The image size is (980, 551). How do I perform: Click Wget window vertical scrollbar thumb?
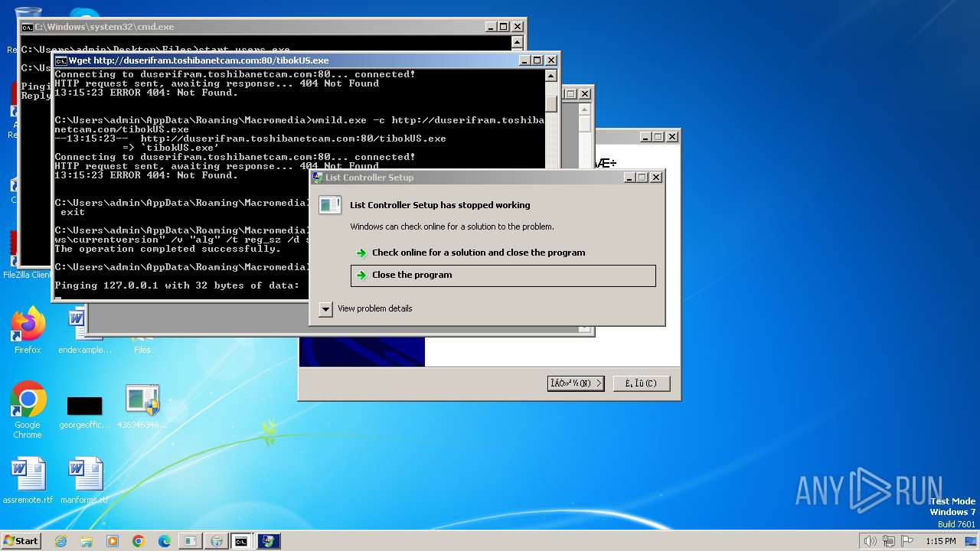[551, 104]
